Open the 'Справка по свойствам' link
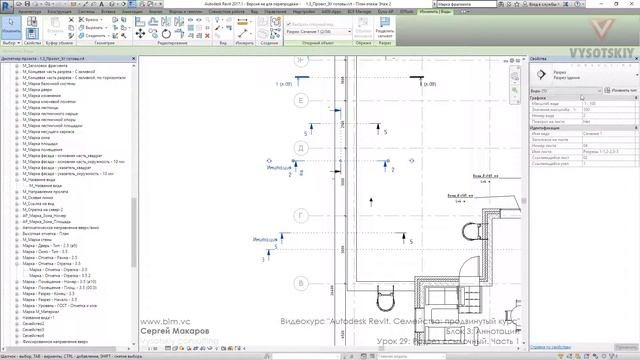The image size is (640, 360). coord(551,347)
